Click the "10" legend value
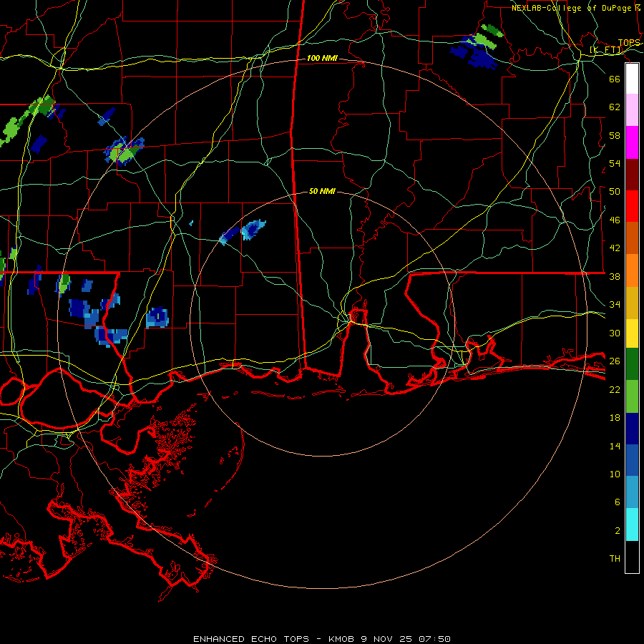 (x=615, y=474)
